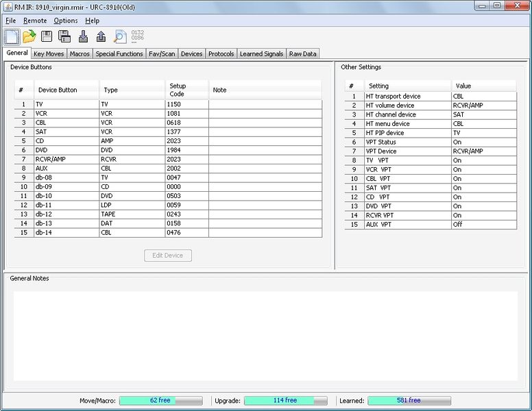The width and height of the screenshot is (532, 411).
Task: Select setup code 1150 for TV
Action: [x=186, y=104]
